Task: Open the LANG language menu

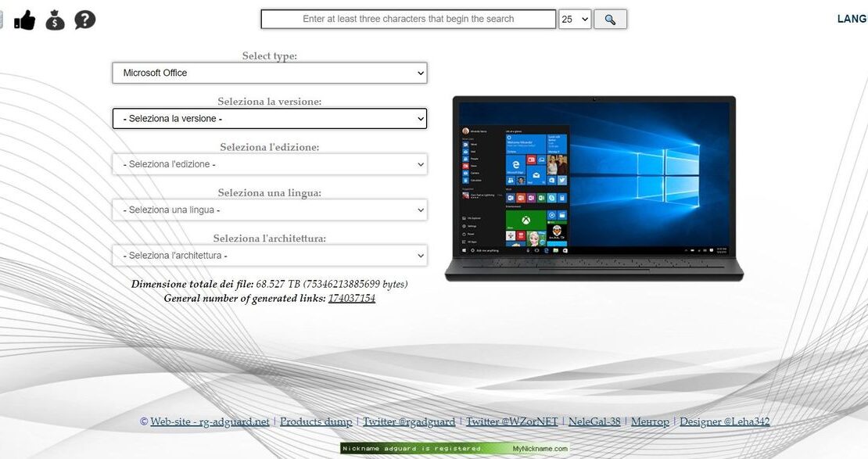Action: coord(852,19)
